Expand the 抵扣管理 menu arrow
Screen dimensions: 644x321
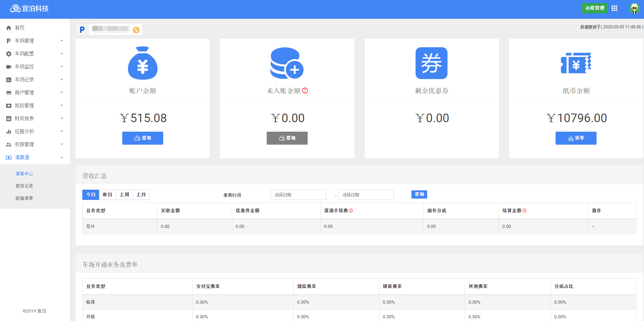tap(62, 106)
